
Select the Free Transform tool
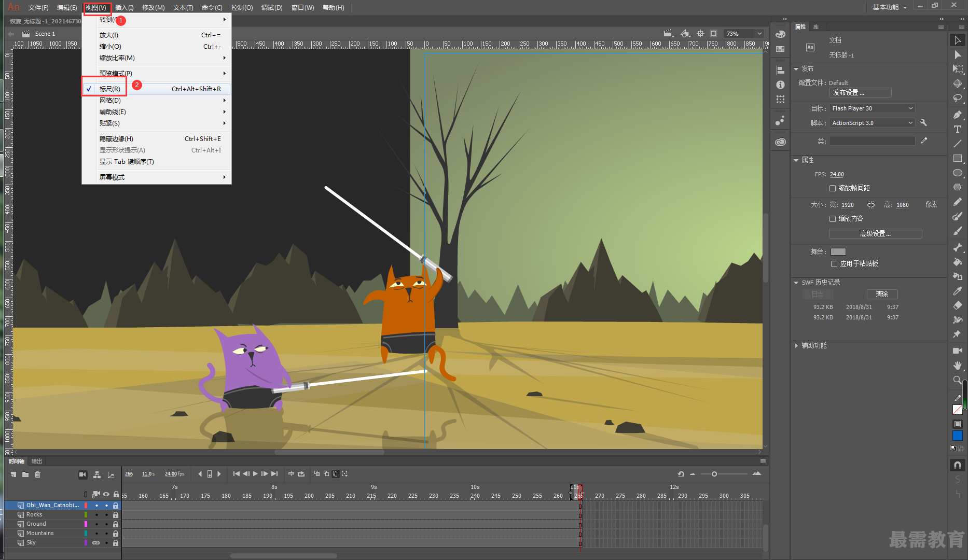[958, 69]
